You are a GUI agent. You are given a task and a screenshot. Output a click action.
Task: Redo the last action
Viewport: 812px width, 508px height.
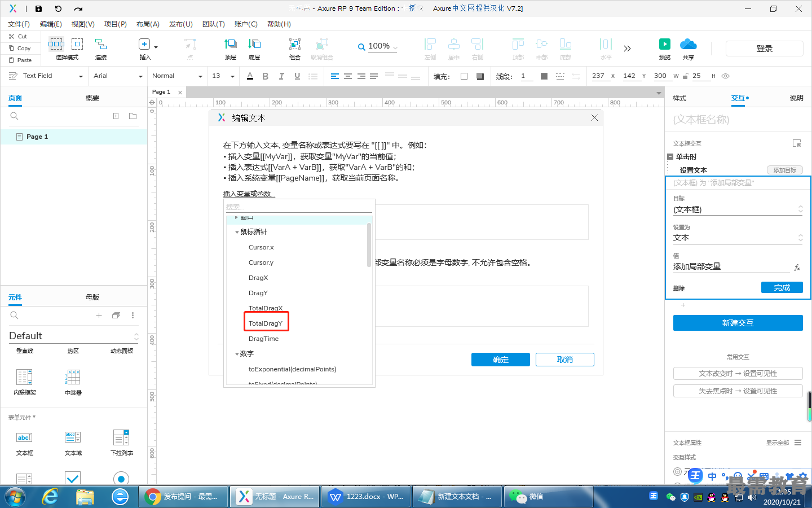click(78, 8)
